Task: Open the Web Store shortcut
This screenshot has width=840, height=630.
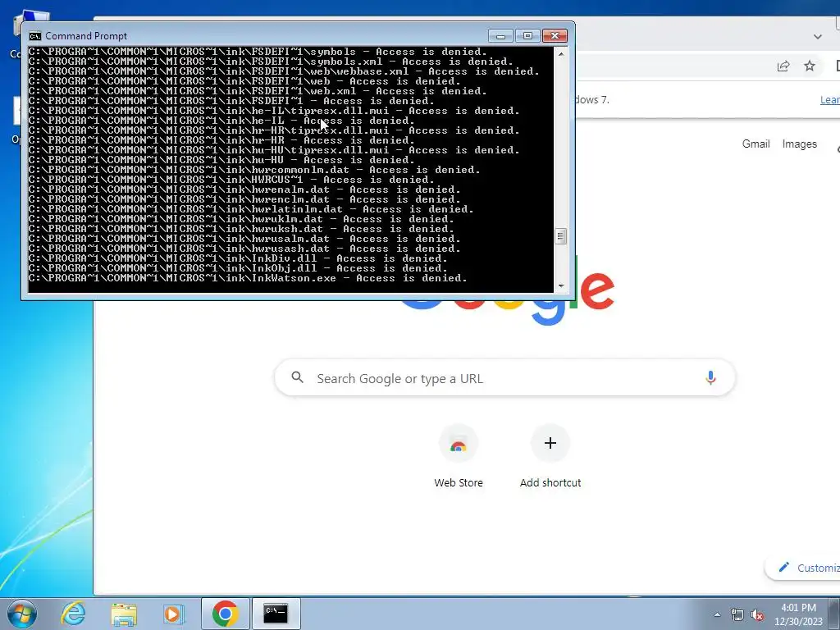Action: [x=458, y=456]
